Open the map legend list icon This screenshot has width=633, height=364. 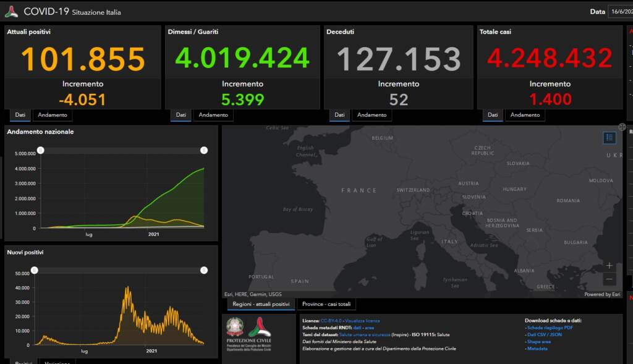coord(610,138)
